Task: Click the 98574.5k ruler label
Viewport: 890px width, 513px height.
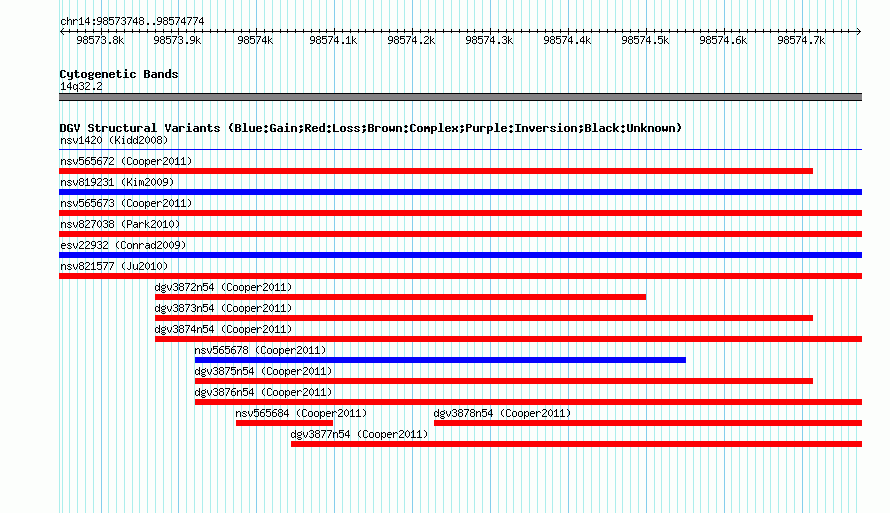Action: (645, 40)
